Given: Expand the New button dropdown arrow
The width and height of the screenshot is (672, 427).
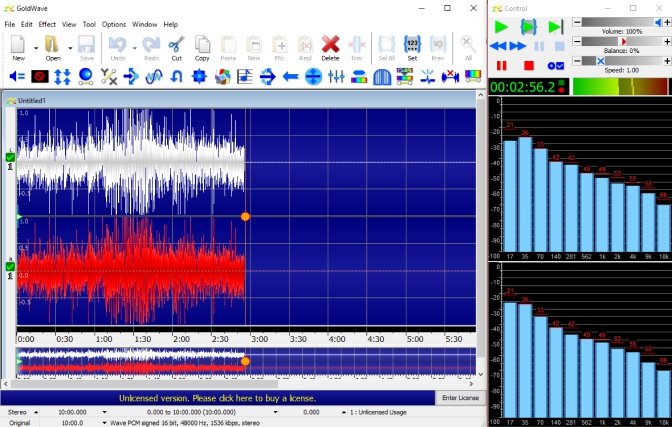Looking at the screenshot, I should pos(36,48).
